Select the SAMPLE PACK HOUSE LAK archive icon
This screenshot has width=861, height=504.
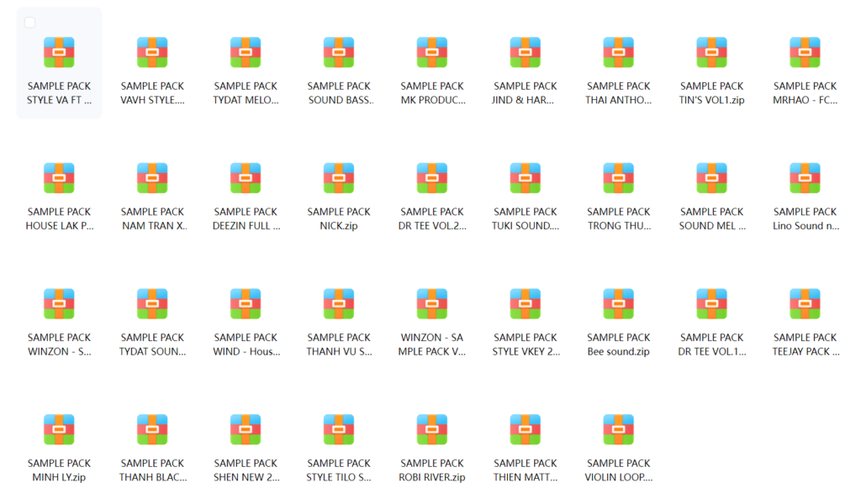point(59,178)
